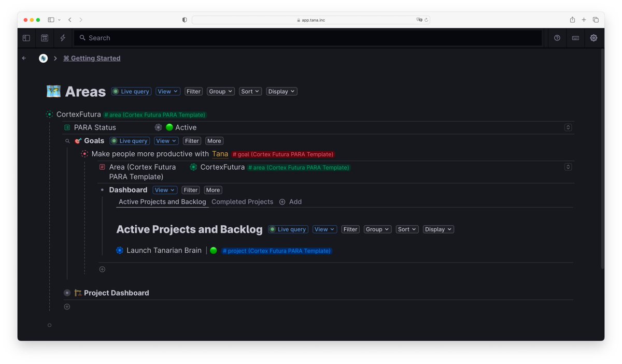
Task: Click the vertical scrollbar on the right
Action: tap(602, 158)
